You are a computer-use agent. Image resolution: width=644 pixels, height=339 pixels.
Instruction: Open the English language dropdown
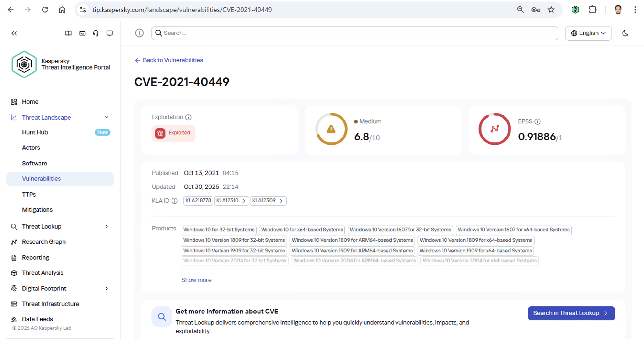point(588,33)
